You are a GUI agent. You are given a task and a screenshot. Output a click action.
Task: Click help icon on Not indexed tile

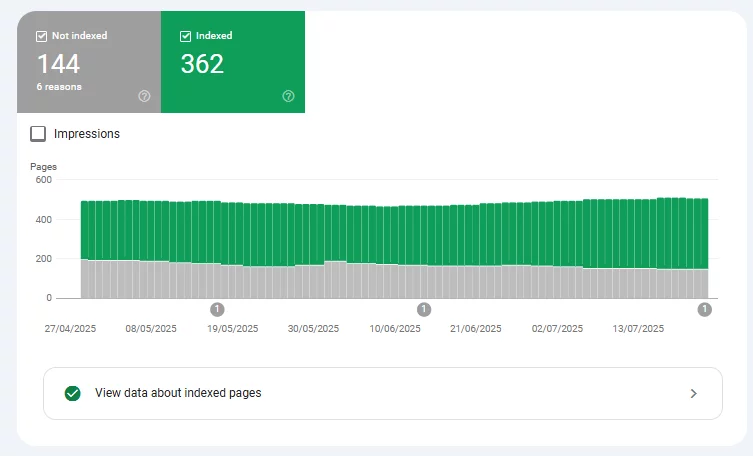pos(145,96)
